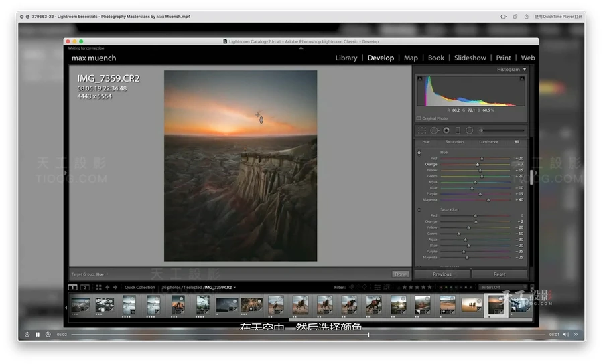
Task: Select the Crop Overlay tool
Action: [422, 130]
